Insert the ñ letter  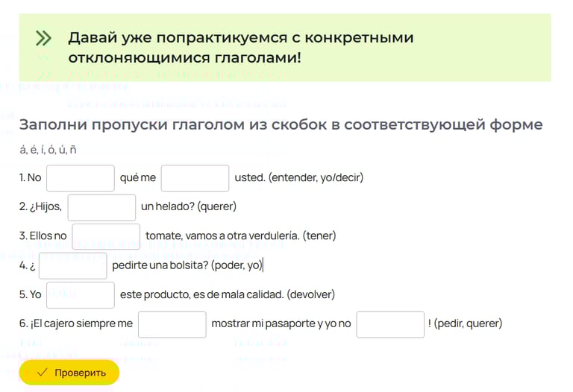click(x=73, y=150)
